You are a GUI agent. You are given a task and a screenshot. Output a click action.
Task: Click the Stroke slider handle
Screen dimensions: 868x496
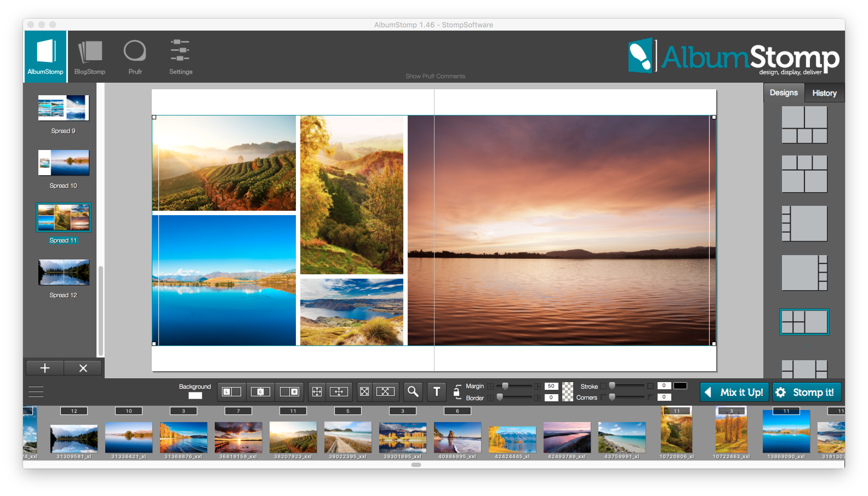tap(612, 386)
